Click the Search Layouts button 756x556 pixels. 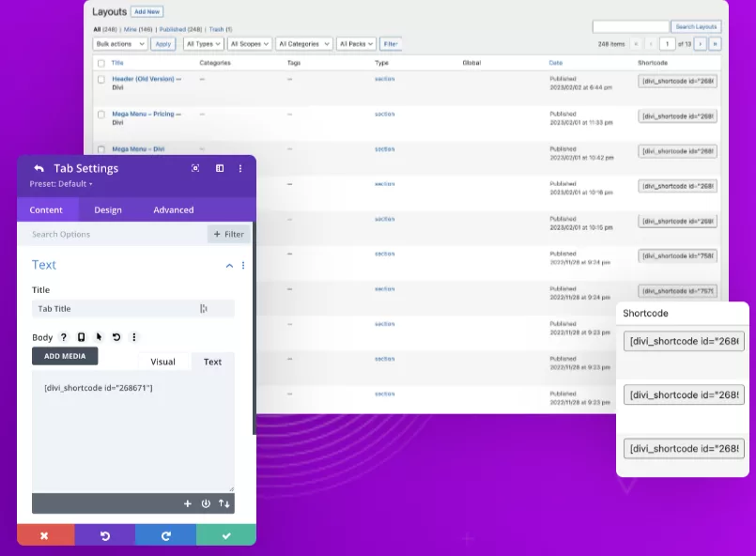tap(696, 26)
